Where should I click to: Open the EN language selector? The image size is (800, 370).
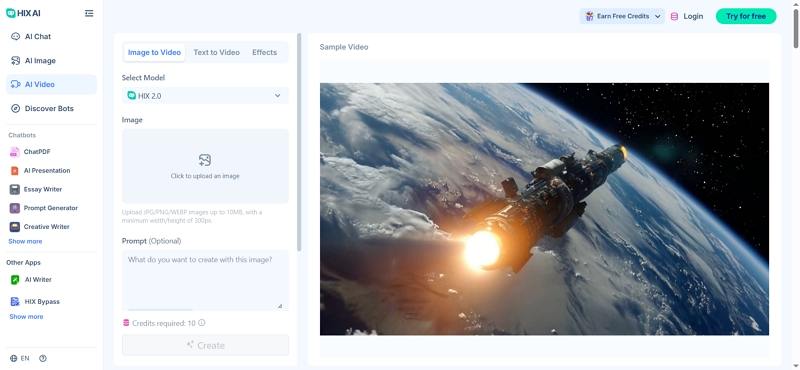coord(20,358)
